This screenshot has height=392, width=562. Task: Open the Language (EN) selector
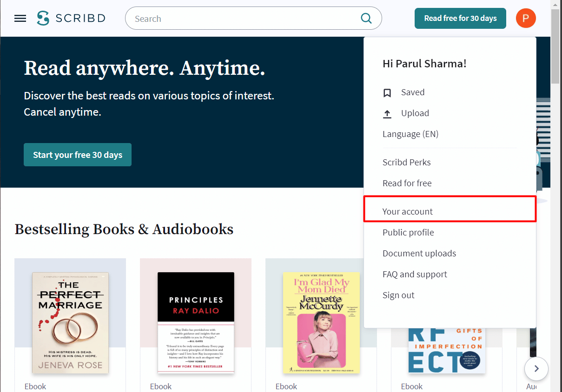(x=410, y=134)
